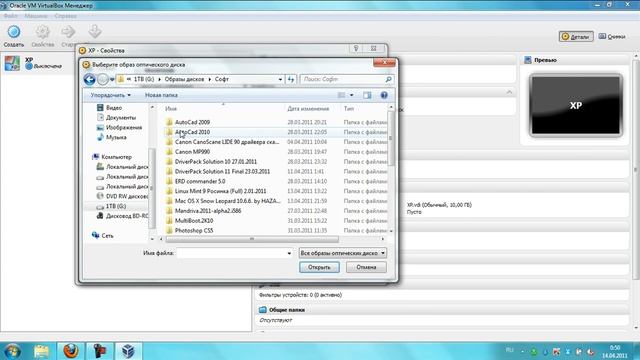Refresh the folder with the refresh icon
The image size is (640, 360).
pyautogui.click(x=291, y=80)
